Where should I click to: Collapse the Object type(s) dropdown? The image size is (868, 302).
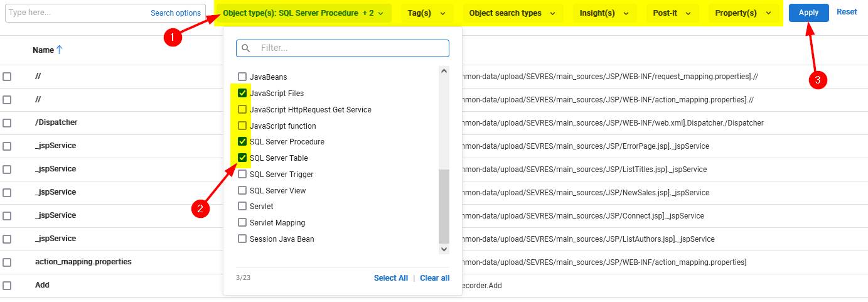[x=303, y=13]
